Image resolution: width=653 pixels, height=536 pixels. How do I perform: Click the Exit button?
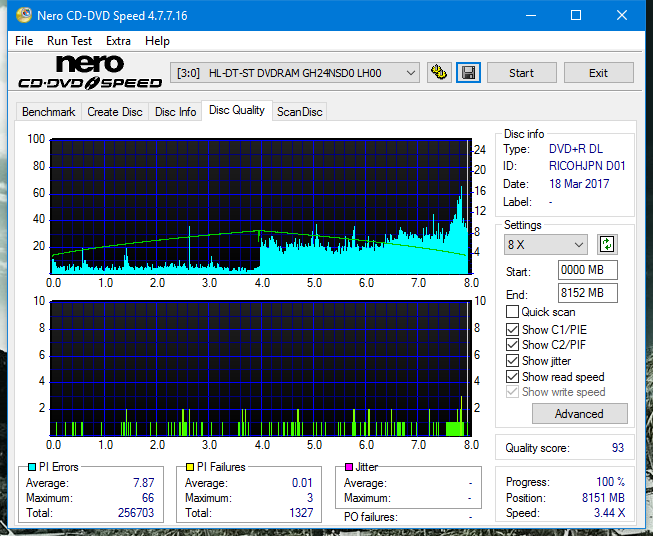(x=598, y=73)
